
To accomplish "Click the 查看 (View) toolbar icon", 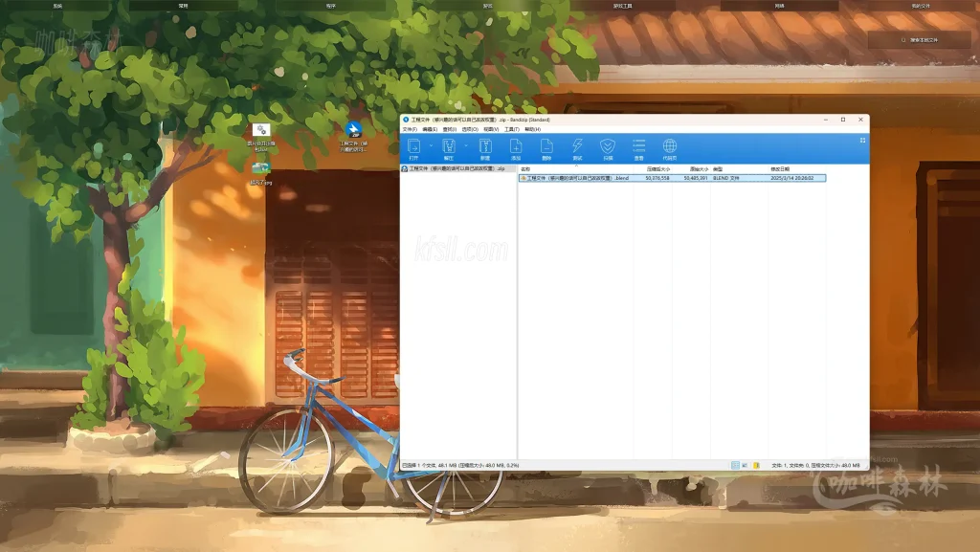I will click(x=638, y=148).
